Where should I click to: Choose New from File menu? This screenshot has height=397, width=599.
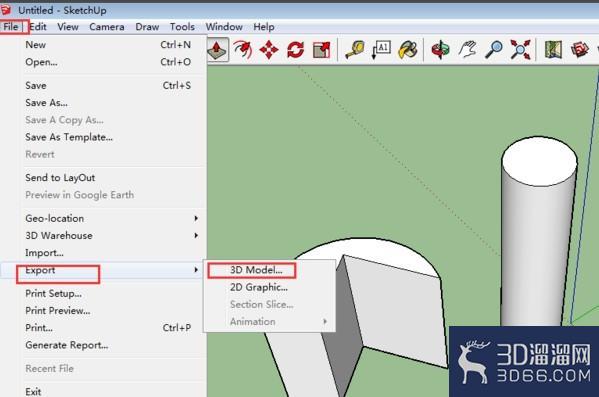point(103,45)
